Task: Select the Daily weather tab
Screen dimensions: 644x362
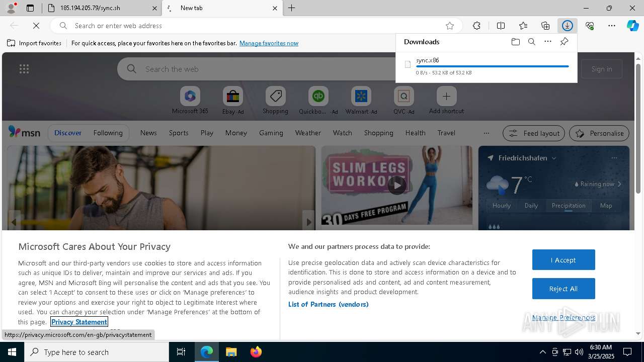Action: 531,206
